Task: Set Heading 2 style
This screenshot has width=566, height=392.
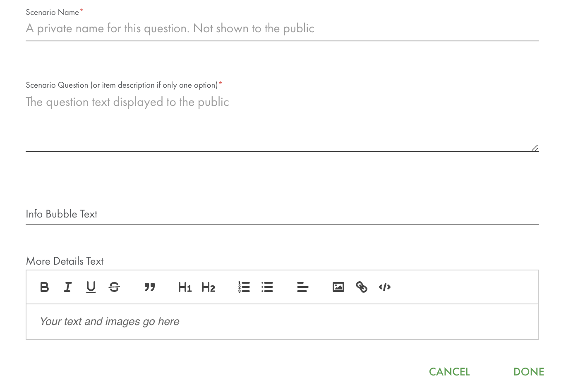Action: [208, 287]
